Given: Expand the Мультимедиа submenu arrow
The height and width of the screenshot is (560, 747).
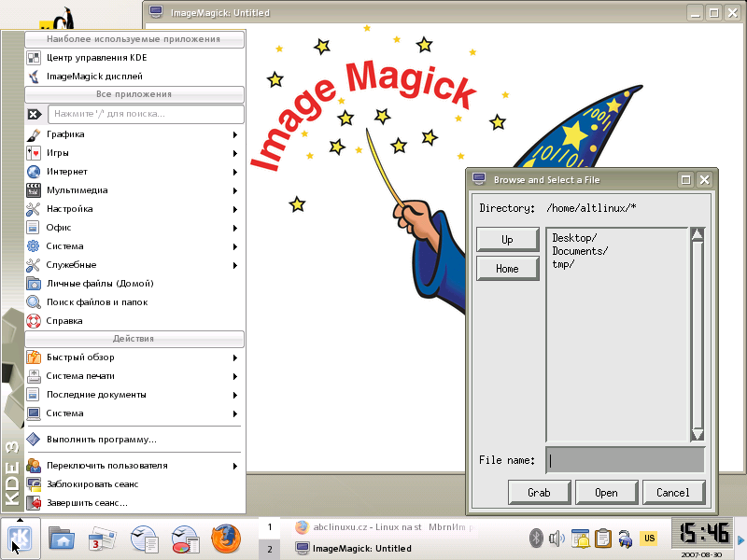Looking at the screenshot, I should click(x=235, y=190).
